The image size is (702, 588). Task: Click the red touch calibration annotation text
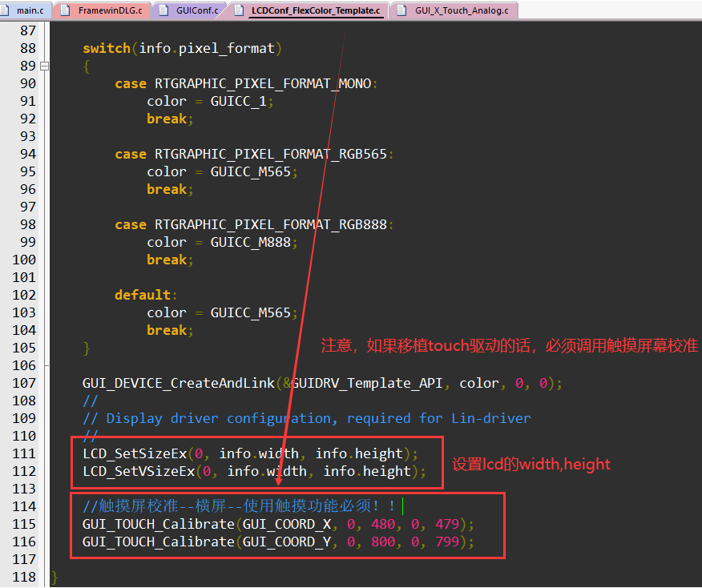coord(505,348)
